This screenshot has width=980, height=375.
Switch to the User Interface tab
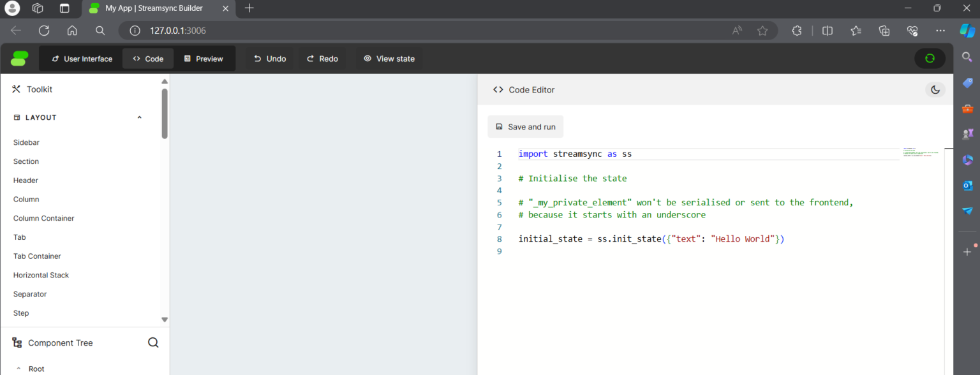pyautogui.click(x=80, y=58)
